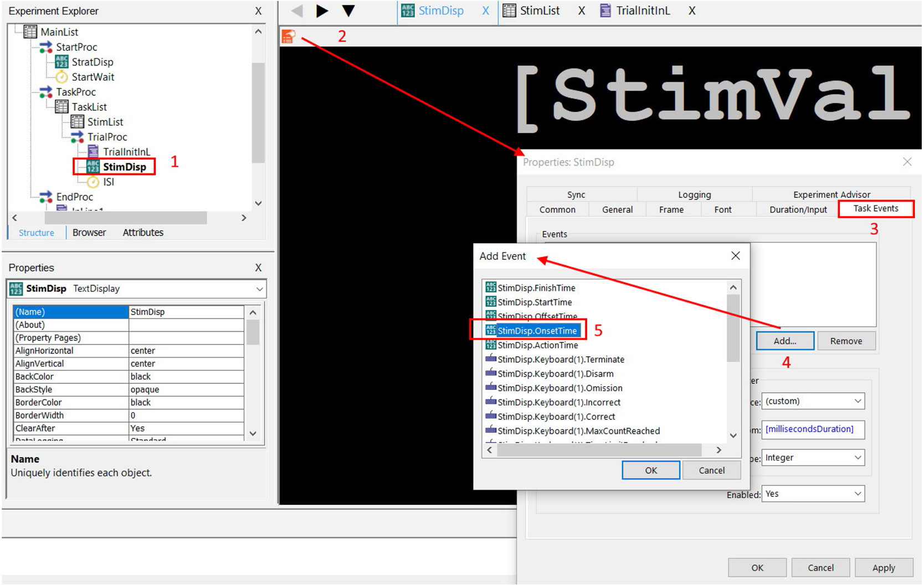Click the Add... button for events
The width and height of the screenshot is (924, 585).
pyautogui.click(x=784, y=341)
